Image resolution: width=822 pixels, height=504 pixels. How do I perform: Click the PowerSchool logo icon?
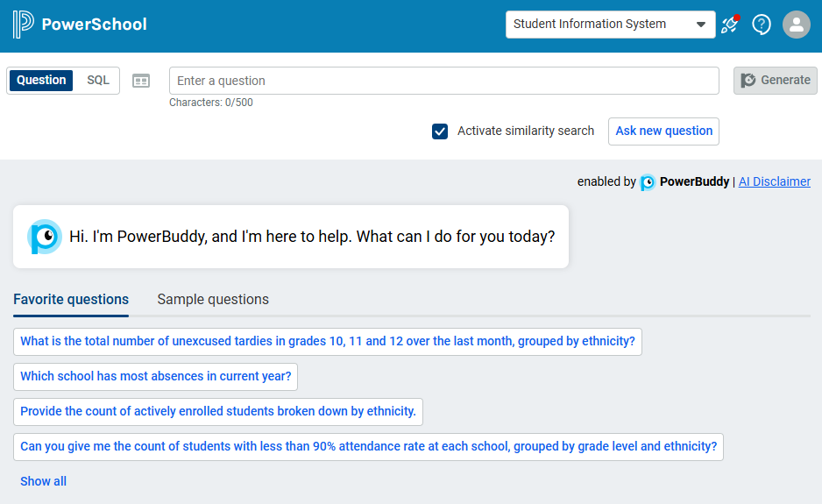click(x=23, y=25)
